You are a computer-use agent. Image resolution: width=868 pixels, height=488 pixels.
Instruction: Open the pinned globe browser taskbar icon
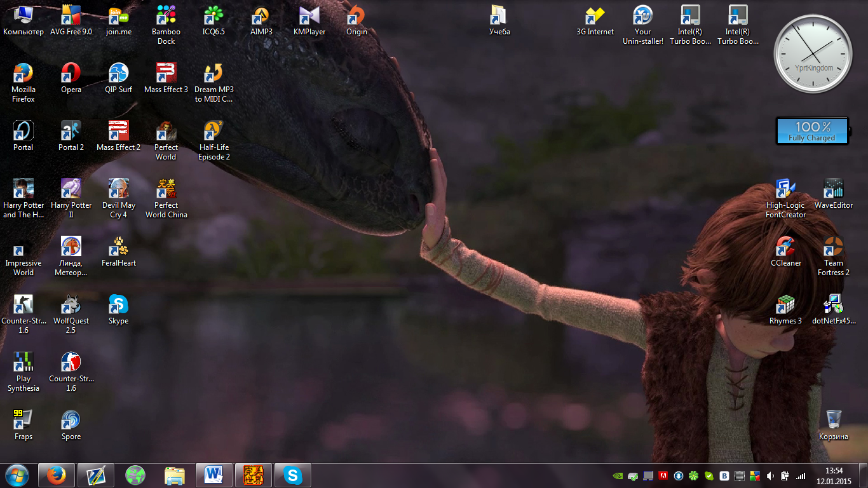135,475
